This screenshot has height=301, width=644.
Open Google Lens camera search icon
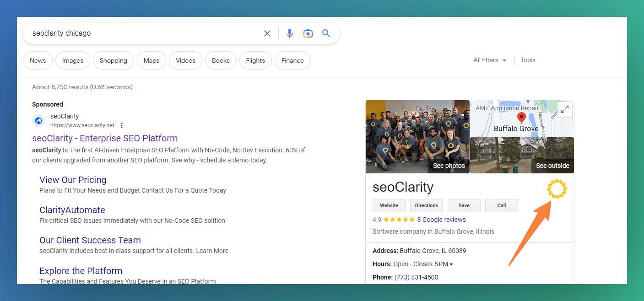pyautogui.click(x=308, y=33)
